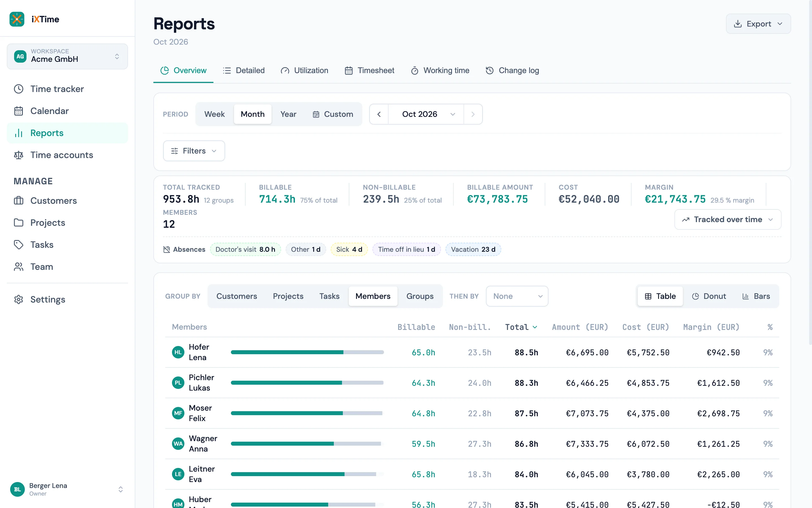Click the Doctor's visit 8.0 h chip
812x508 pixels.
[x=245, y=249]
